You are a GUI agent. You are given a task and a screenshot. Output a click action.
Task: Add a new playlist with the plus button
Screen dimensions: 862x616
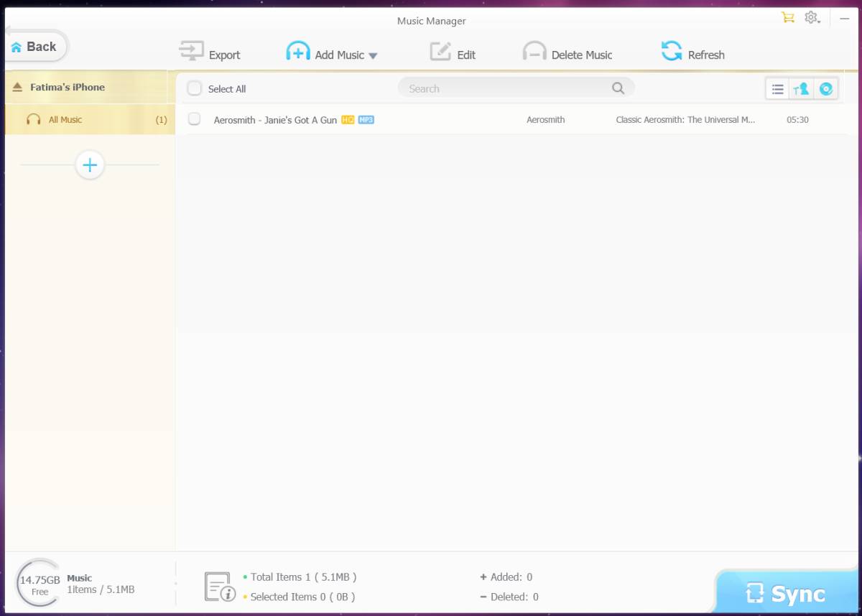pyautogui.click(x=90, y=165)
